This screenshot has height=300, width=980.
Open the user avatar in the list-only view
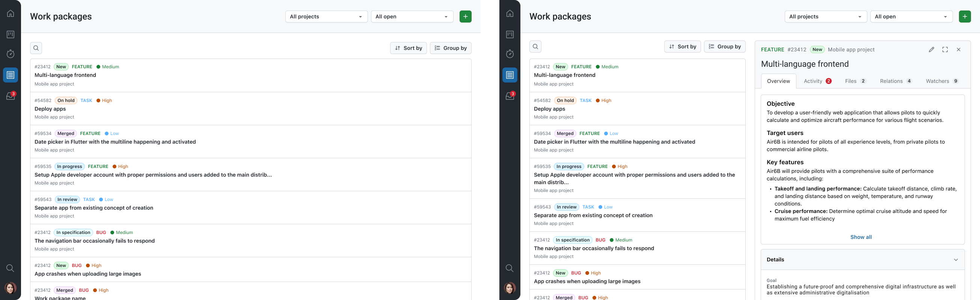coord(11,288)
